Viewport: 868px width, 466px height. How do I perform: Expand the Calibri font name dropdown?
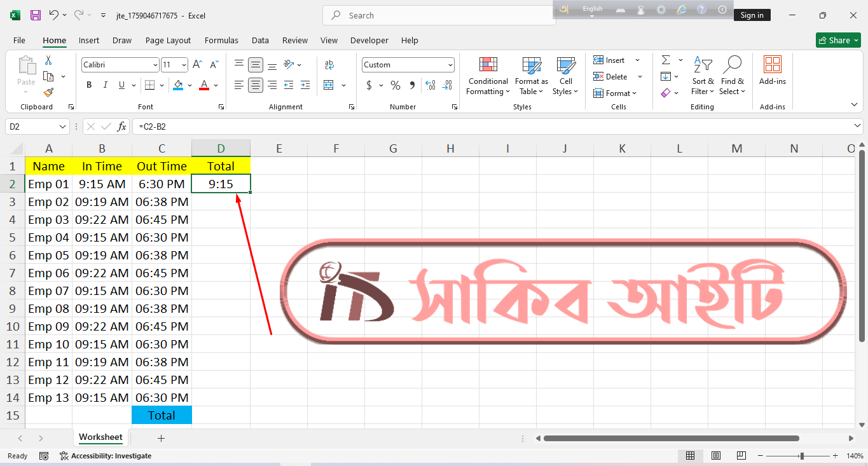click(x=155, y=65)
